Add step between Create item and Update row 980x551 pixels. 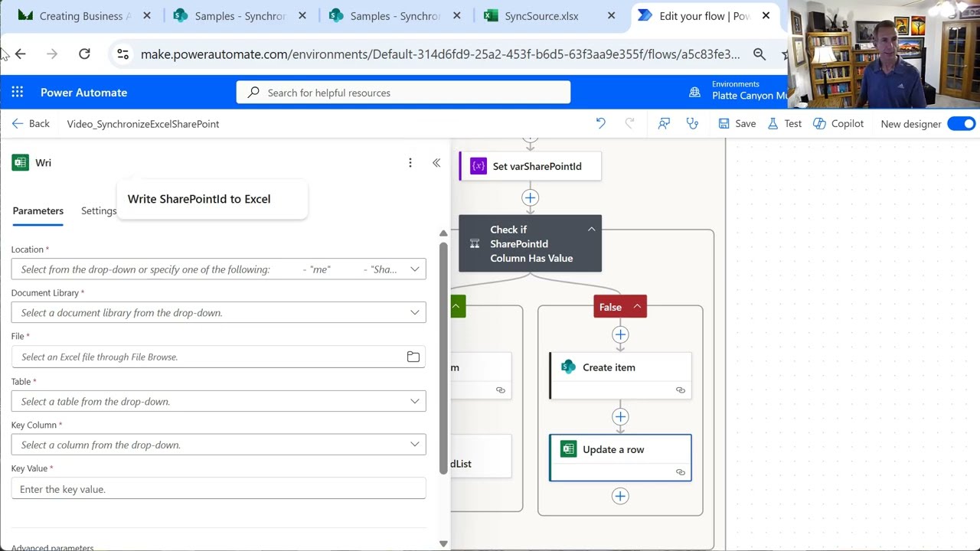(620, 416)
